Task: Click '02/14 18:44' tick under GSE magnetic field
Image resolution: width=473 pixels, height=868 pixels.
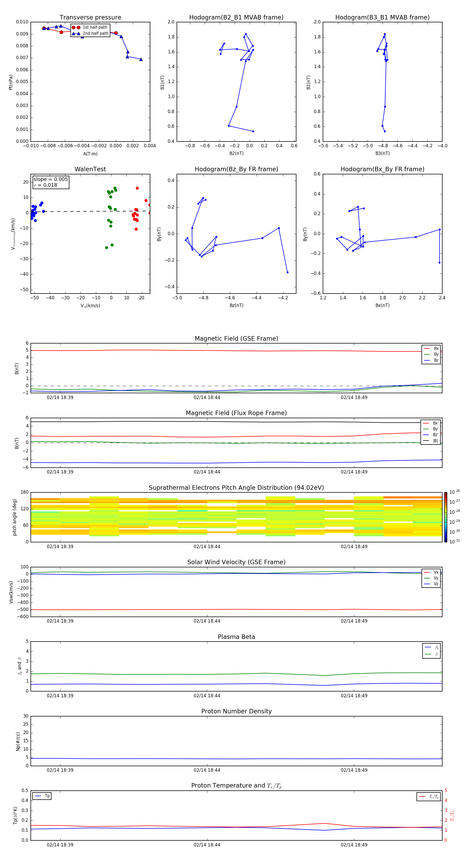Action: 207,398
